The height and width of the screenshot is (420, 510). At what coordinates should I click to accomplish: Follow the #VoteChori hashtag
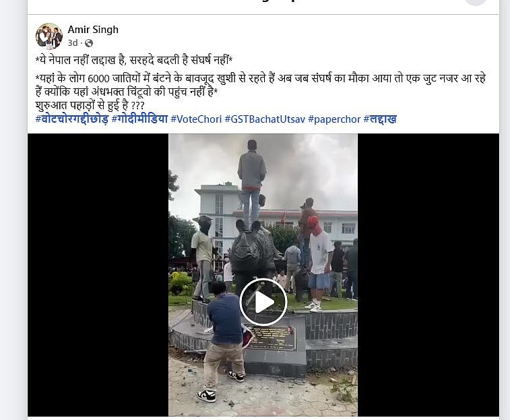click(x=196, y=119)
